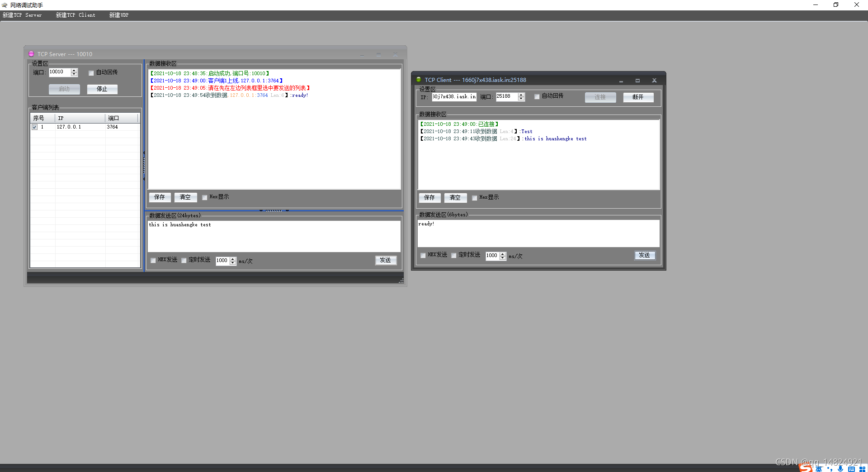The height and width of the screenshot is (472, 868).
Task: Increase TCP Client port with up arrow
Action: 521,95
